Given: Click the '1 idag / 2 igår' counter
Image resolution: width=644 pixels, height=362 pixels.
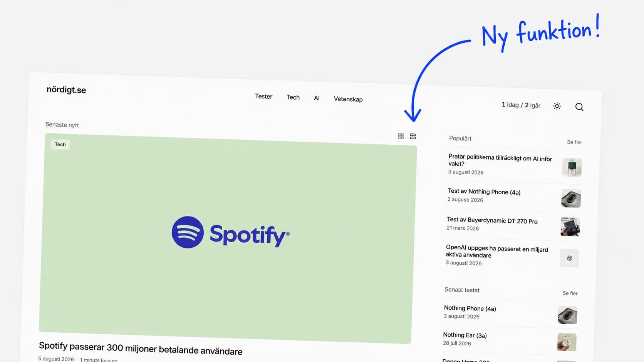Looking at the screenshot, I should [521, 105].
